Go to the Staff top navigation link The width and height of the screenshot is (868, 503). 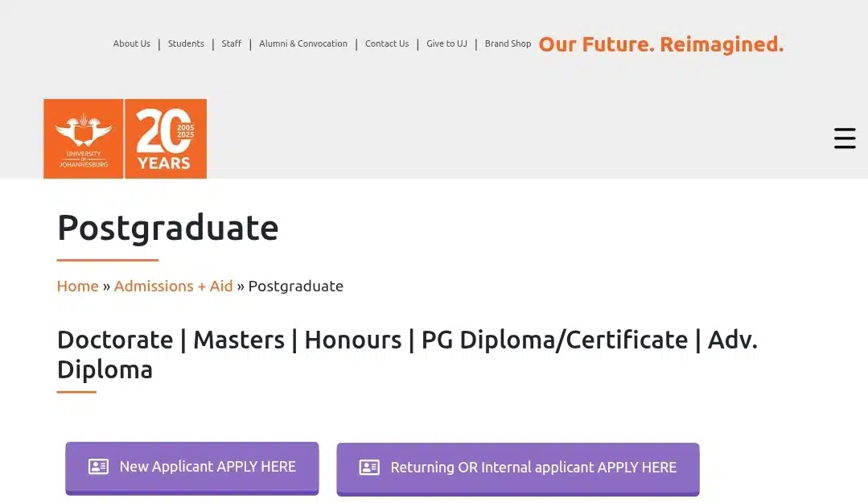tap(232, 43)
